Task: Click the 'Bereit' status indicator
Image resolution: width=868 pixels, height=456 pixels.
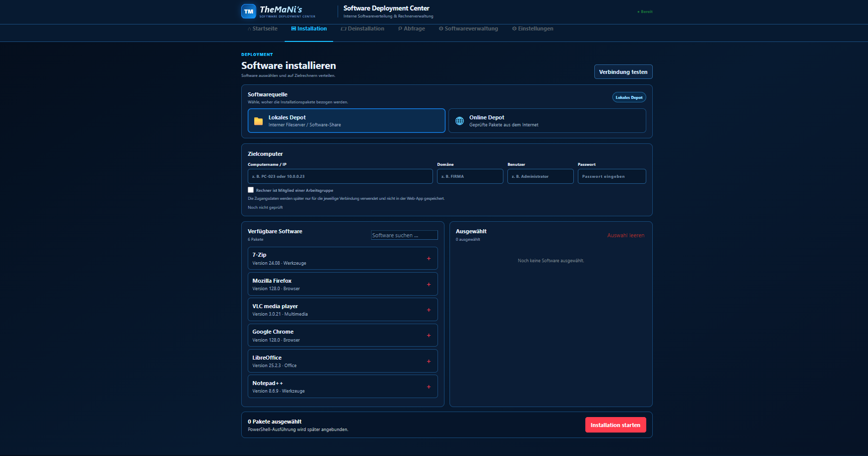Action: click(645, 11)
